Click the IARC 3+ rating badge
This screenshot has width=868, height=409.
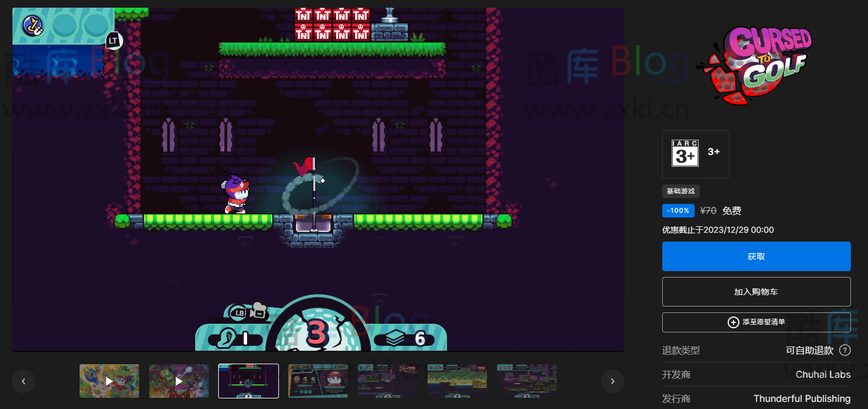[685, 154]
